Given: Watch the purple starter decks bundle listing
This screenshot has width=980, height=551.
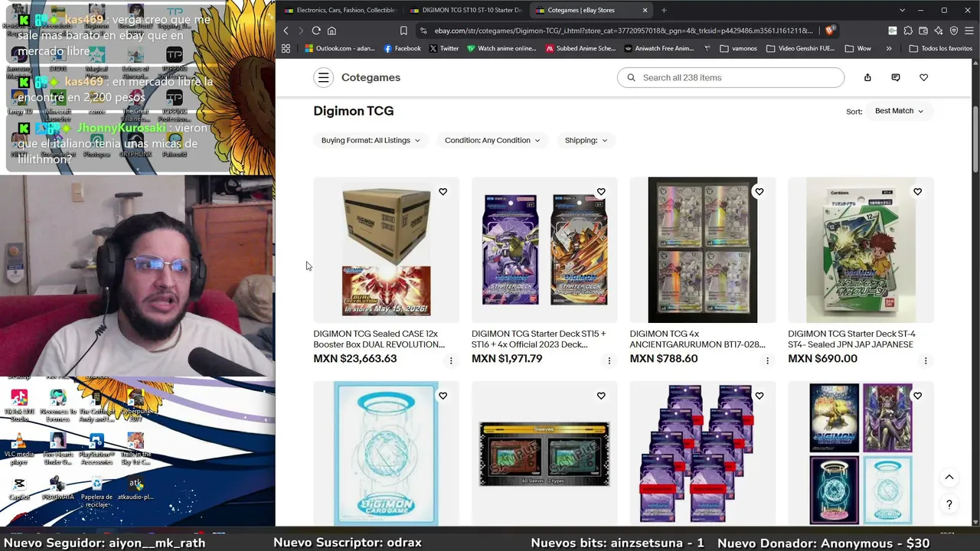Looking at the screenshot, I should point(759,396).
